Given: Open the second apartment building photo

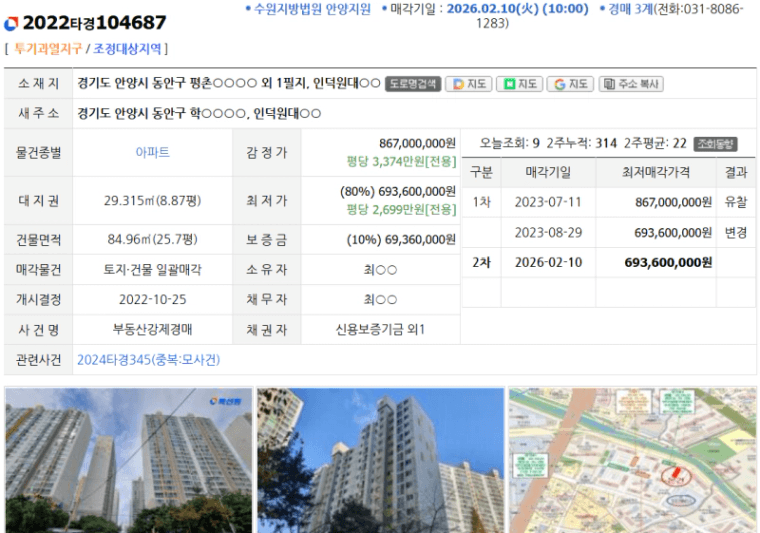Looking at the screenshot, I should (x=380, y=460).
